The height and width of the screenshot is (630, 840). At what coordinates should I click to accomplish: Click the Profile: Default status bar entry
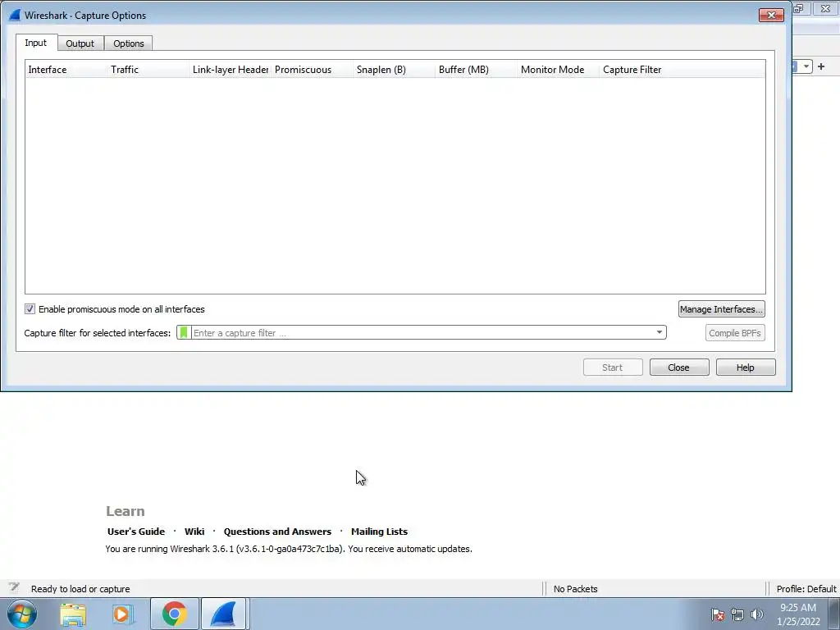pyautogui.click(x=806, y=589)
